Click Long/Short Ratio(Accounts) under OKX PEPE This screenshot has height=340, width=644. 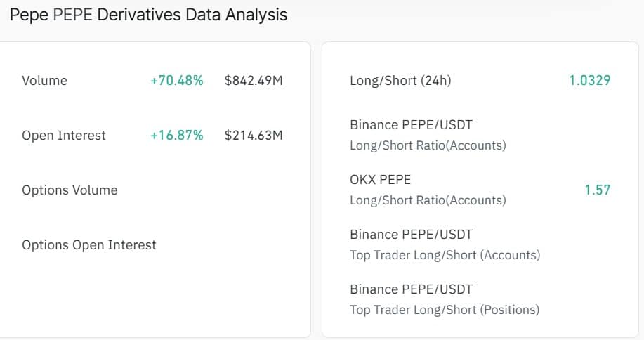428,200
